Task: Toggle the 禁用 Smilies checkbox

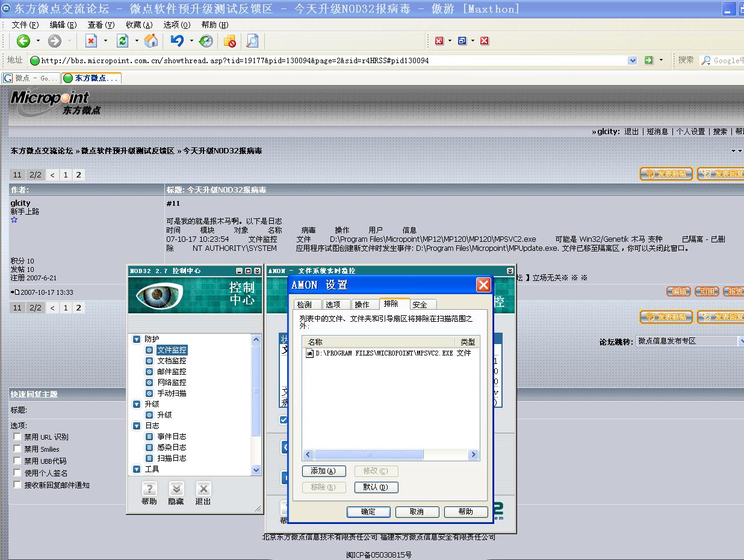Action: point(17,449)
